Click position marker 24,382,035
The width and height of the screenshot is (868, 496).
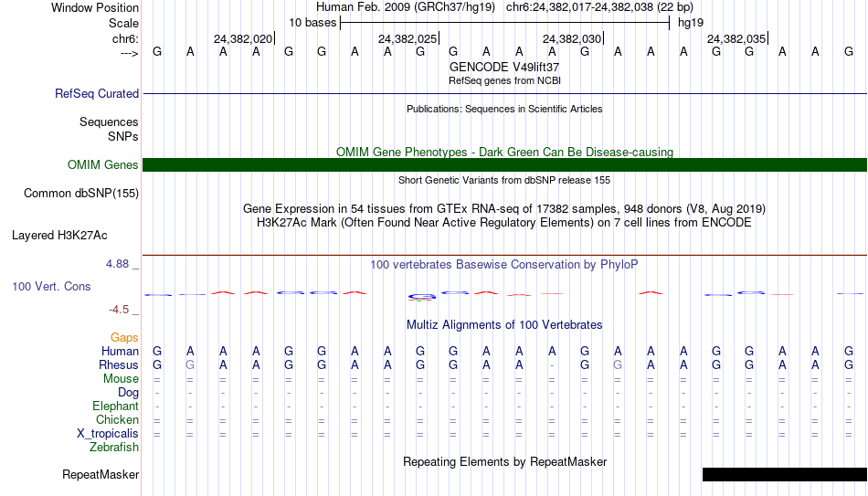[x=737, y=38]
